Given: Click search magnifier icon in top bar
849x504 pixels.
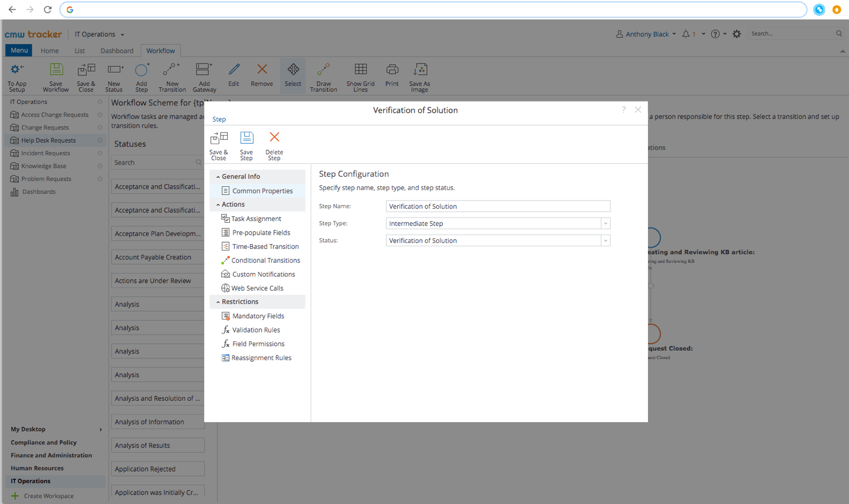Looking at the screenshot, I should tap(839, 34).
